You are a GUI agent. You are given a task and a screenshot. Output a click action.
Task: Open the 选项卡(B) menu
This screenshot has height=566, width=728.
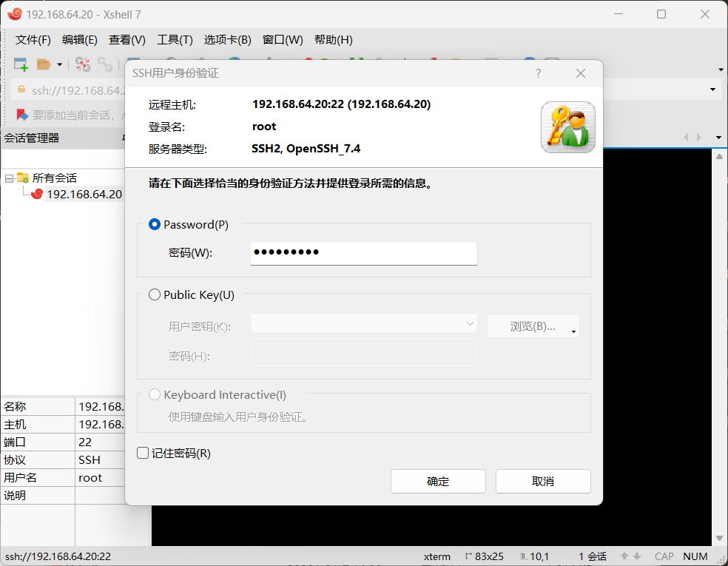pyautogui.click(x=227, y=40)
